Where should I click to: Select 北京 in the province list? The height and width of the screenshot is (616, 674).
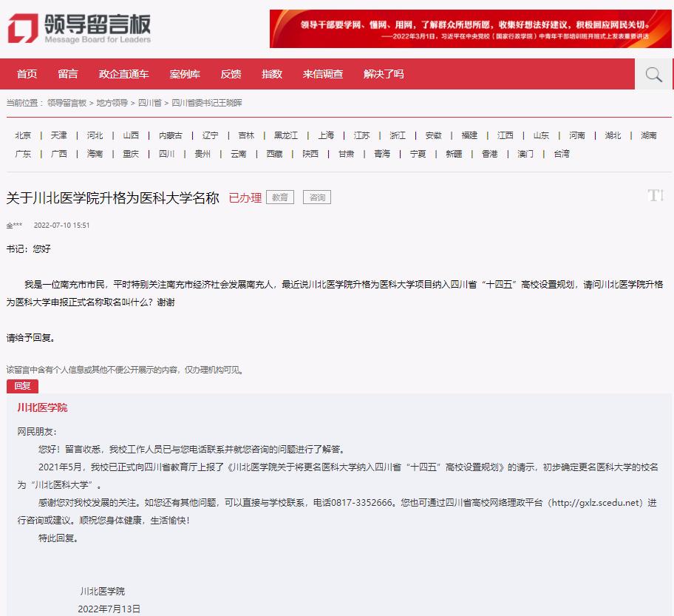[23, 135]
